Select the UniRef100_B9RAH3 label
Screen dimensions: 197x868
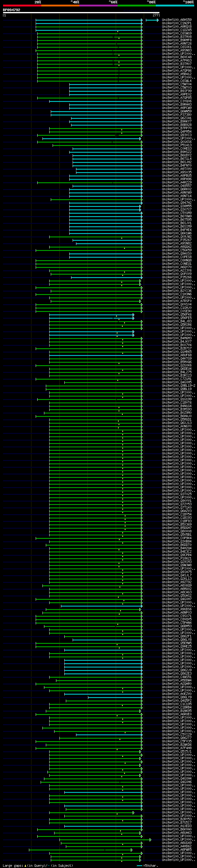click(x=177, y=104)
